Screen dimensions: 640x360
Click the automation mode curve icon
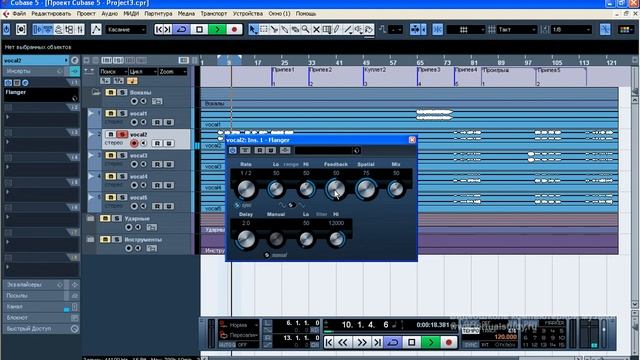point(96,29)
